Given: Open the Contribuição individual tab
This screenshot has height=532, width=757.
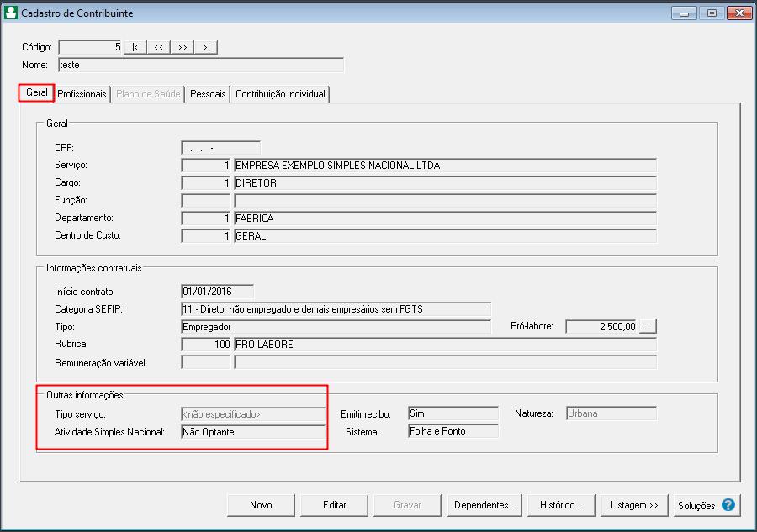Looking at the screenshot, I should coord(280,94).
